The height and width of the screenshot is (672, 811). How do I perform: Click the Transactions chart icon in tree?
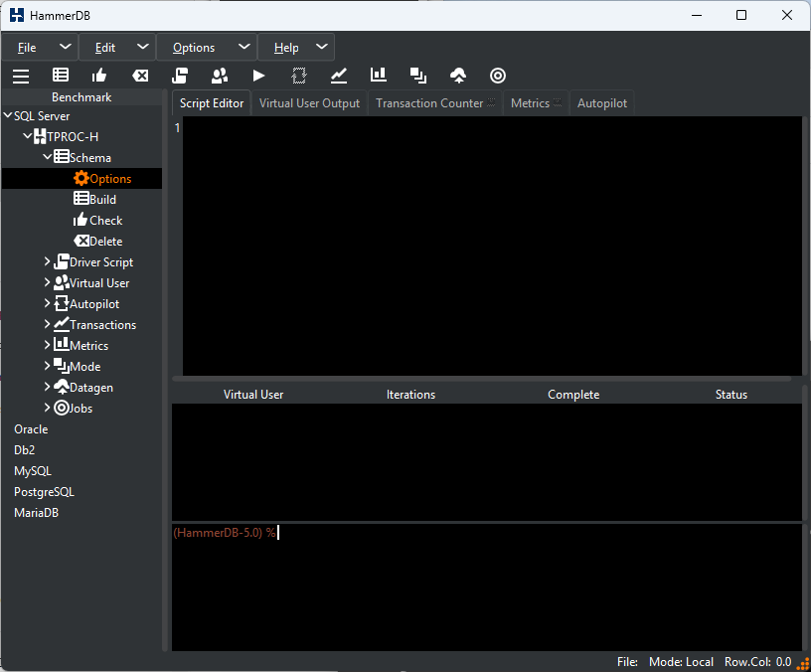(x=62, y=324)
